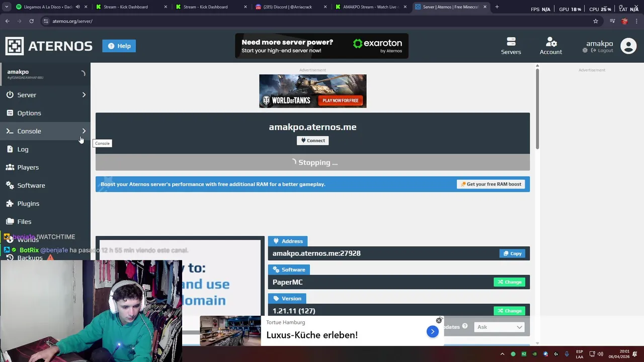Click address text amakpo.aternos.me:27928
The image size is (644, 362).
pos(316,253)
